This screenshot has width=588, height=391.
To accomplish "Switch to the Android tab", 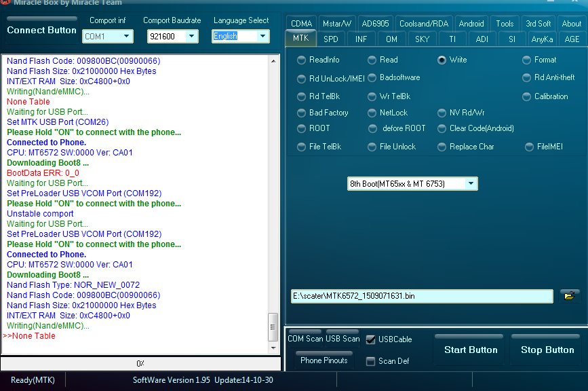I will pos(471,24).
